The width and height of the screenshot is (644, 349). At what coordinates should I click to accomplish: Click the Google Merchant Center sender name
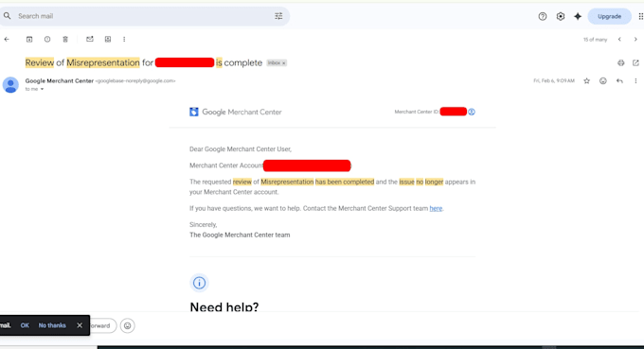pyautogui.click(x=59, y=80)
